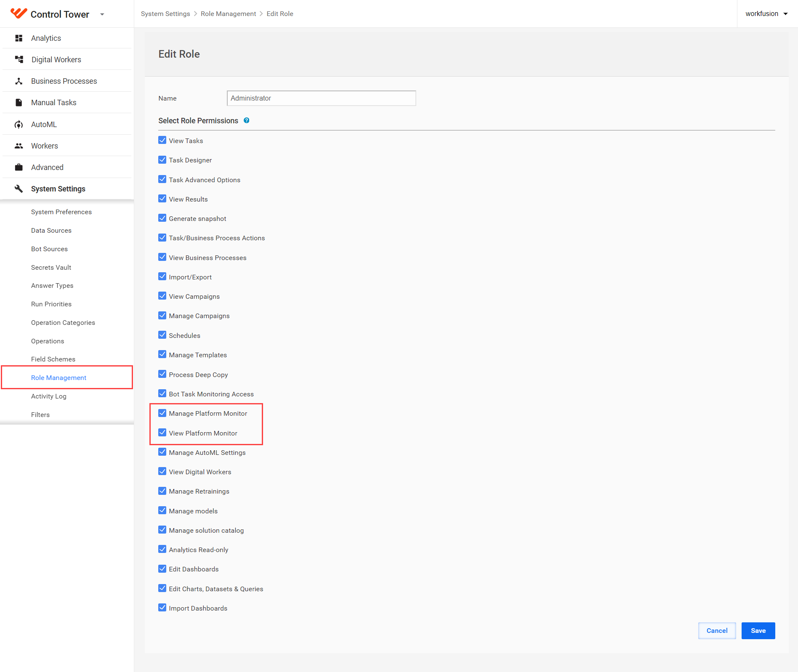
Task: Uncheck View Campaigns permission
Action: click(x=162, y=296)
